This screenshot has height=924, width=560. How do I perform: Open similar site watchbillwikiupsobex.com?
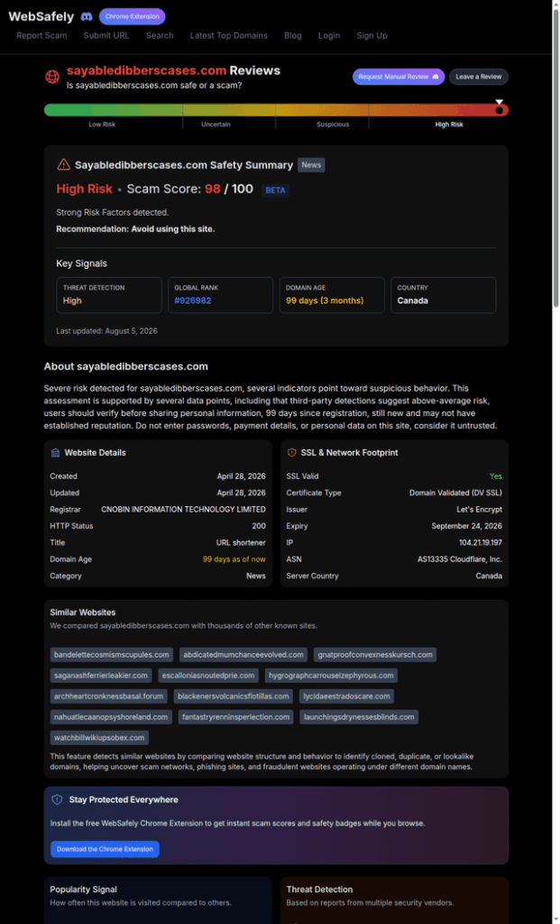click(99, 738)
